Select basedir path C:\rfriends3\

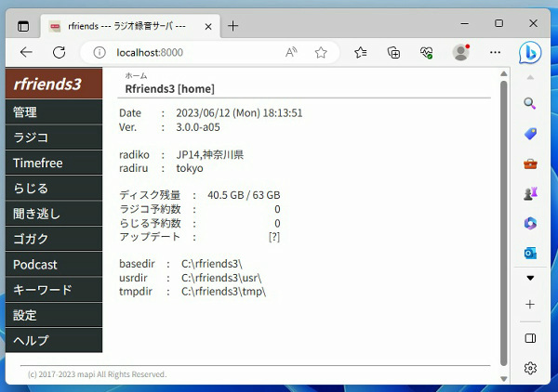tap(212, 264)
